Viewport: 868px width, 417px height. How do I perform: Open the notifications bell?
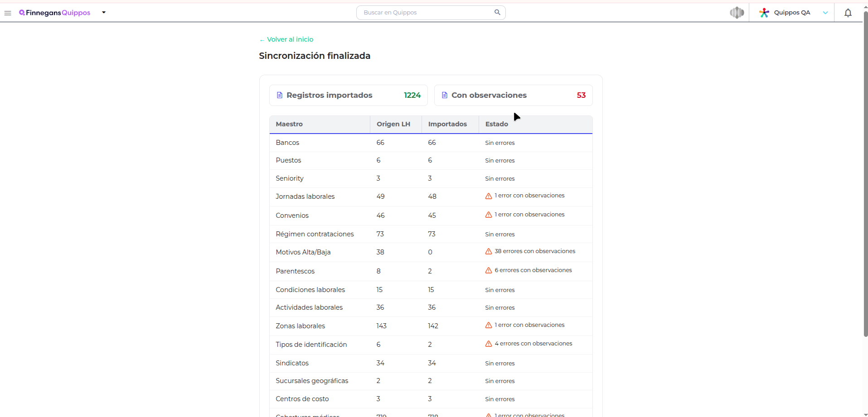click(x=848, y=13)
